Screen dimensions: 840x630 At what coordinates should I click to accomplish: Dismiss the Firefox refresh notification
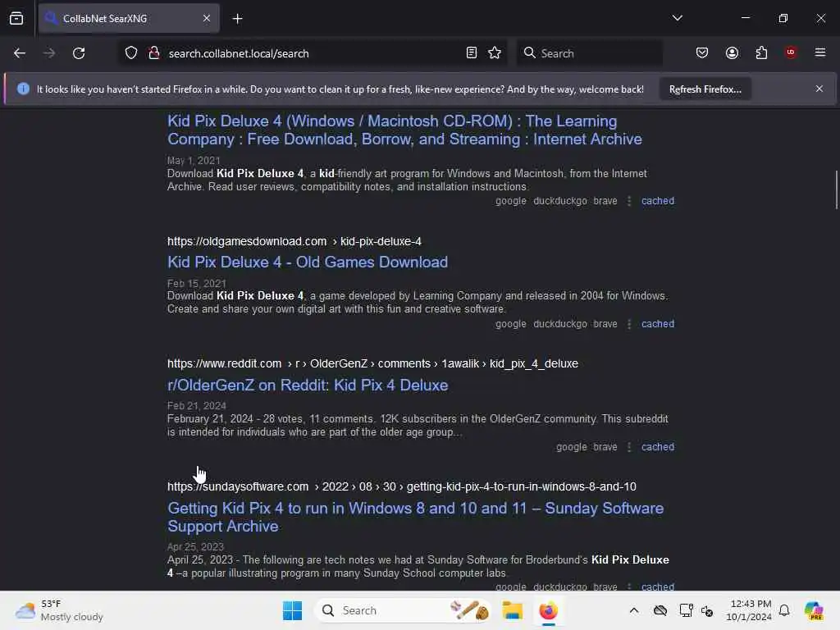click(819, 89)
